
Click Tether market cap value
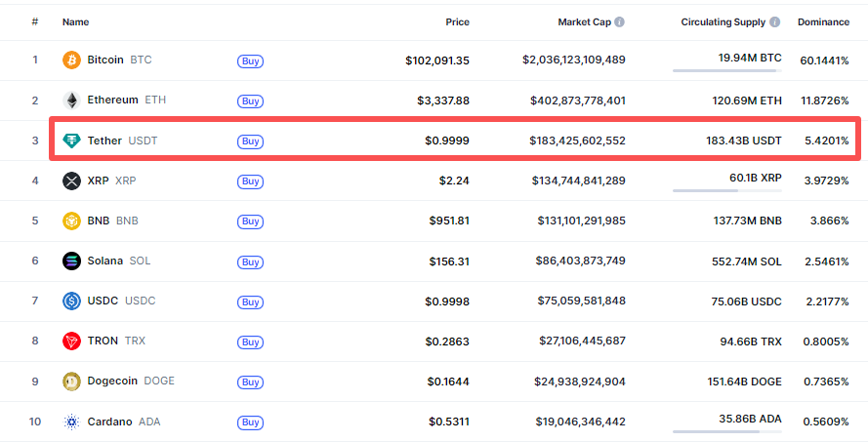(x=578, y=141)
